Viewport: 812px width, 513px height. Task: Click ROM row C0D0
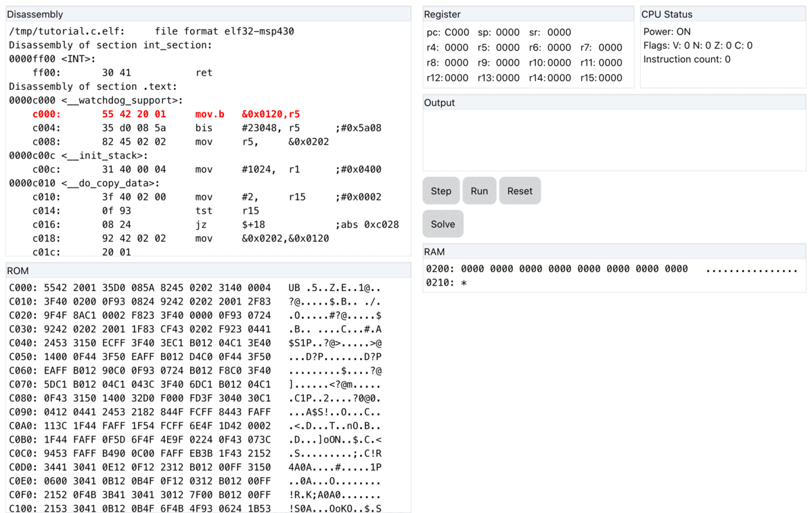point(196,468)
